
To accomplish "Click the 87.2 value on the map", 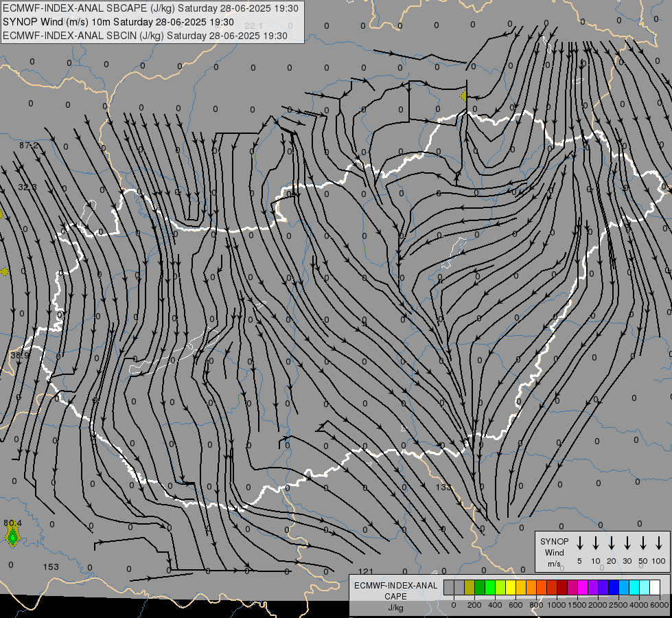I will click(28, 146).
